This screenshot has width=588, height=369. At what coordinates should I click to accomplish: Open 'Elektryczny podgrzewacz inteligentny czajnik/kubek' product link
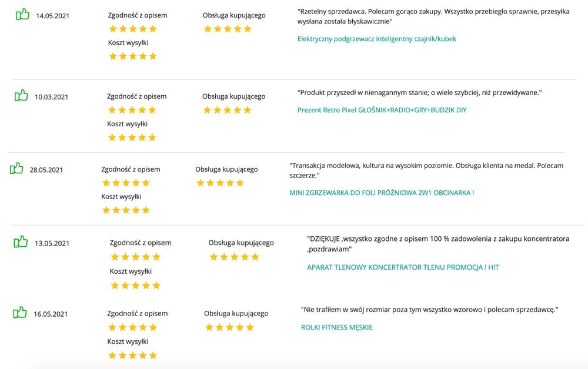point(377,39)
